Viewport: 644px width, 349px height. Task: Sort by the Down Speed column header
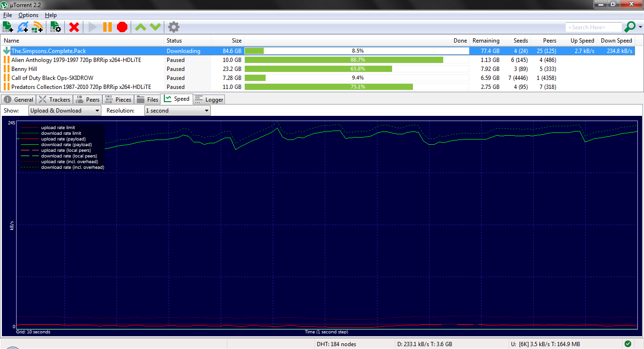point(616,41)
